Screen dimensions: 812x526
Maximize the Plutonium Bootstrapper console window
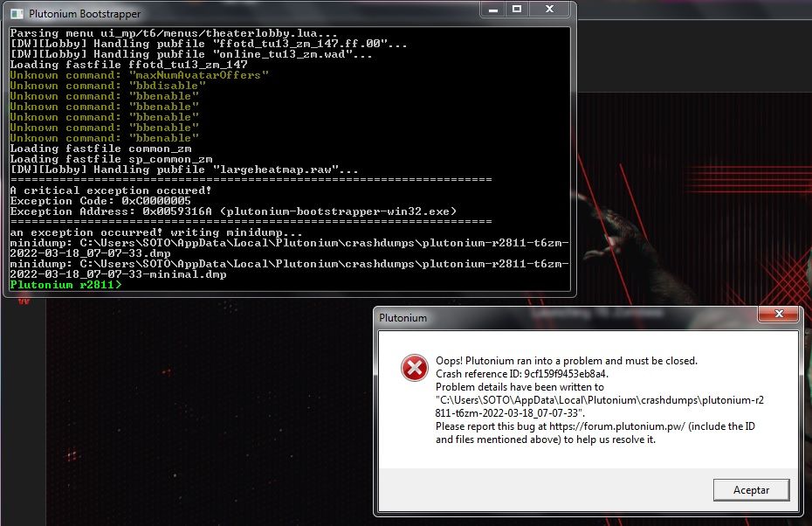[x=516, y=10]
